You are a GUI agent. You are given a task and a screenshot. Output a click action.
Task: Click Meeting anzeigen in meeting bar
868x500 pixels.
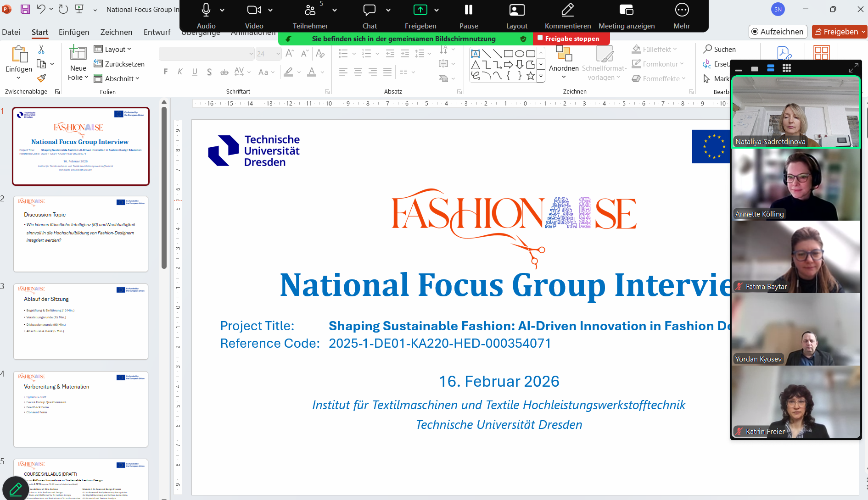click(627, 15)
